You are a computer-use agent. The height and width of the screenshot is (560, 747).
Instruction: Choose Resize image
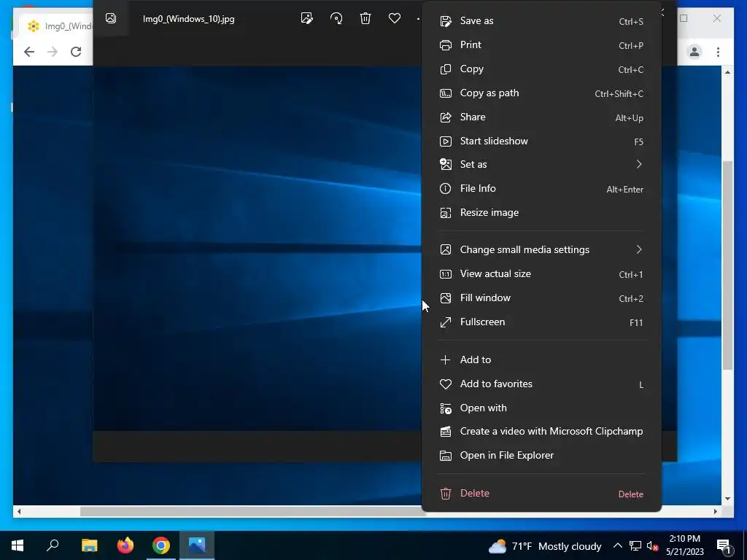click(x=542, y=213)
